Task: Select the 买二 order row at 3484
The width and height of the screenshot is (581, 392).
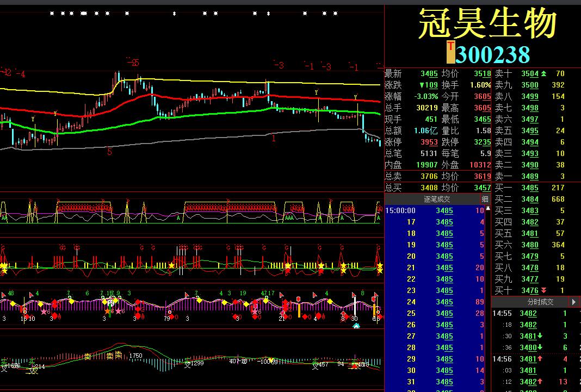Action: (x=530, y=199)
